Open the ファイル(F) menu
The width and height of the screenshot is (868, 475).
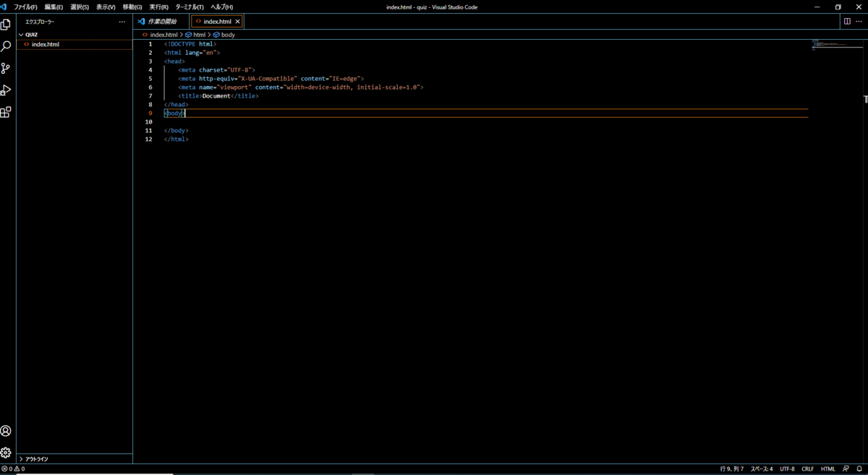(x=25, y=7)
